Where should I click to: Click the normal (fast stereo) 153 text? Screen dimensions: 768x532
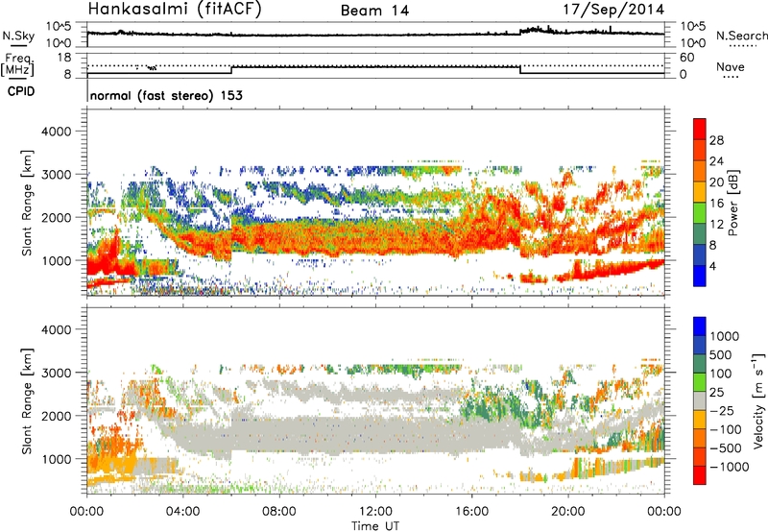point(166,96)
